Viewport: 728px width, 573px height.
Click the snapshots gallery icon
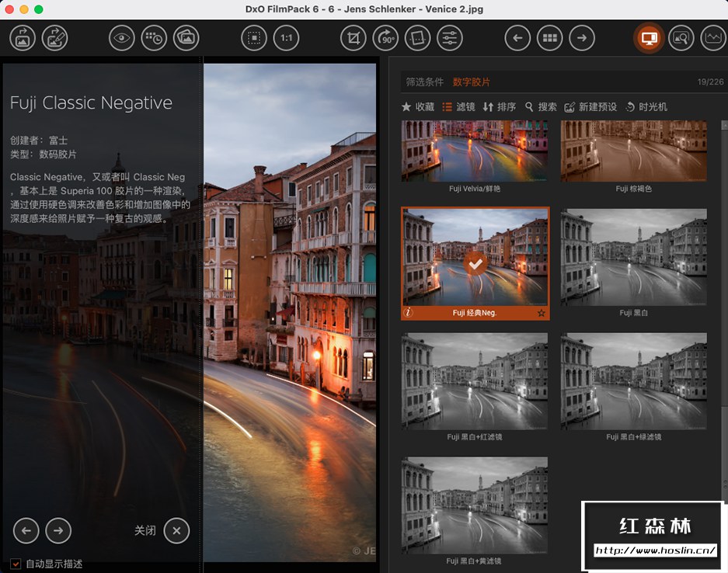186,37
